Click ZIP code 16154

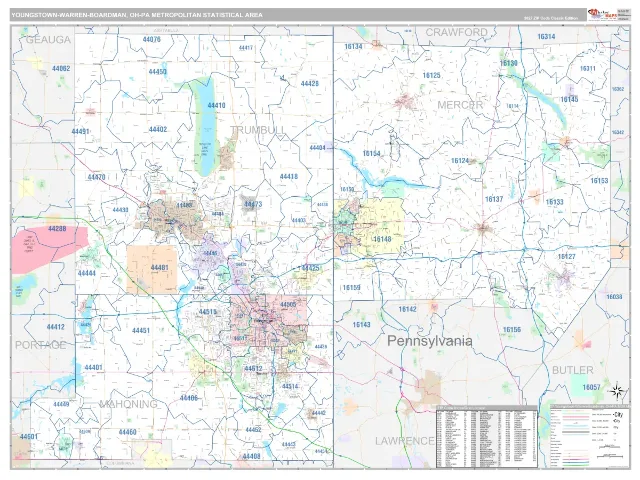(x=371, y=154)
